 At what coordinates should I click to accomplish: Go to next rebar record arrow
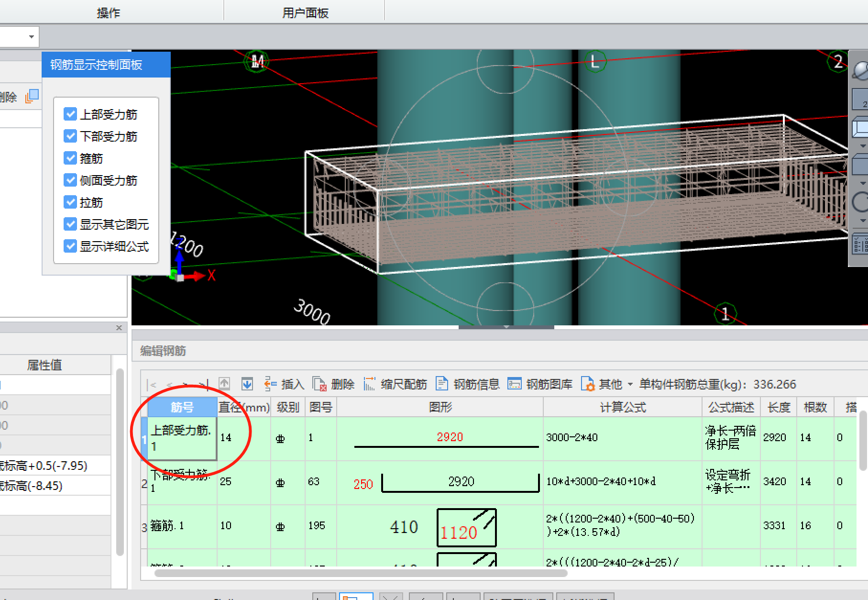click(186, 384)
